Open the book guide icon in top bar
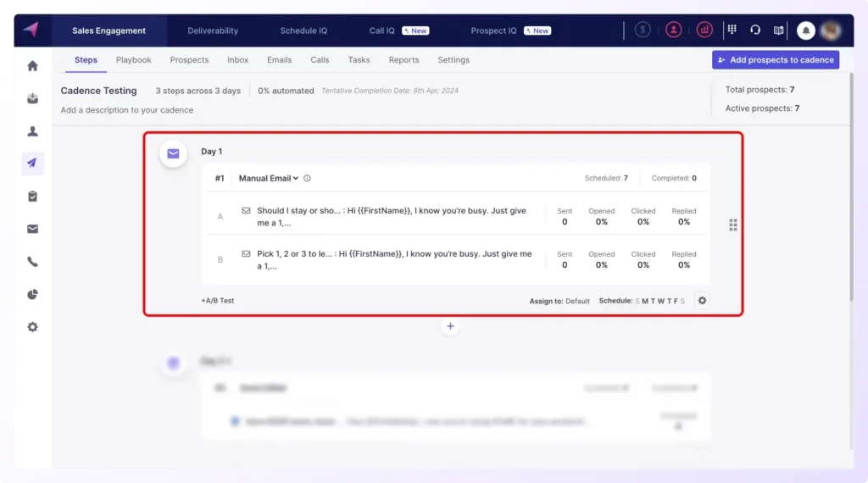 click(778, 31)
